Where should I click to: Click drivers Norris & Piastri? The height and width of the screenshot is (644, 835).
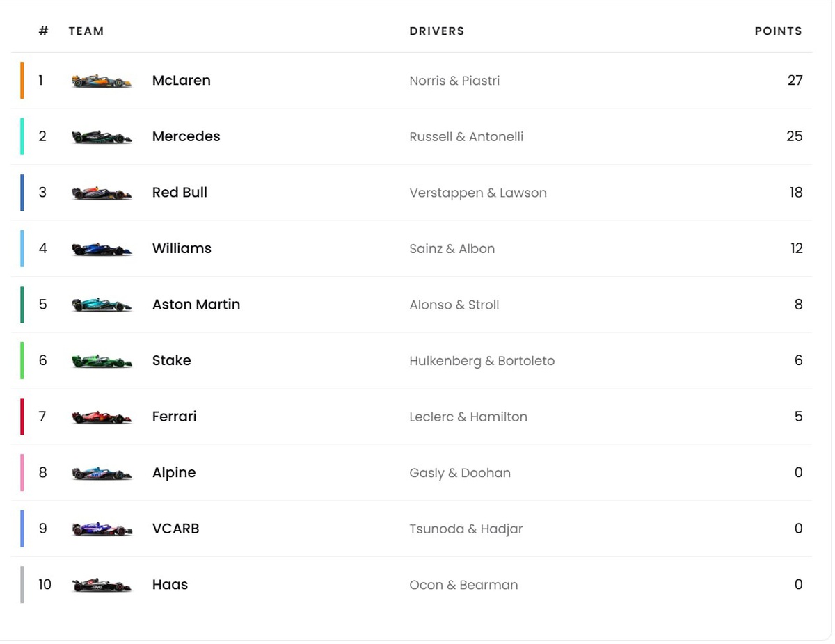tap(454, 81)
